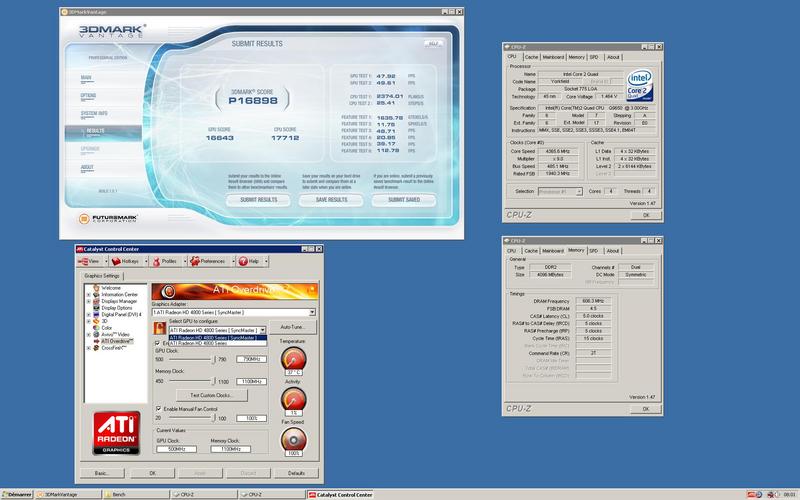Click Save Results button in 3DMark
800x500 pixels.
tap(331, 200)
